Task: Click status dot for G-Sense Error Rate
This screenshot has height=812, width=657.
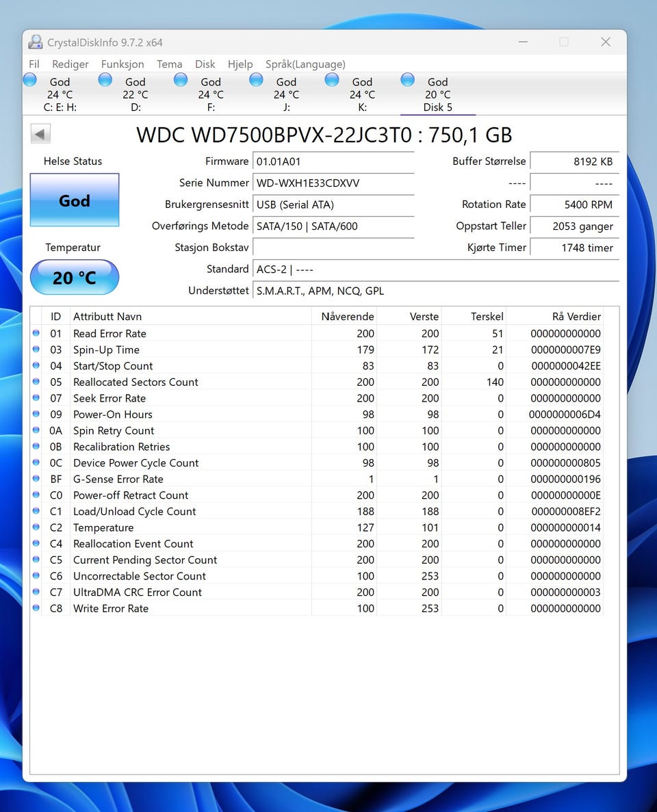Action: point(36,478)
